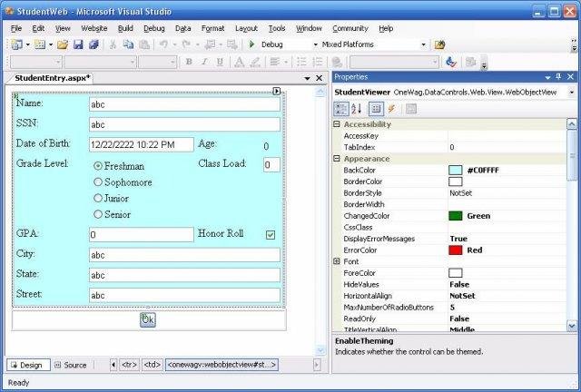Select the onewagv:webobjectview tag navigator
The width and height of the screenshot is (581, 392).
point(222,365)
